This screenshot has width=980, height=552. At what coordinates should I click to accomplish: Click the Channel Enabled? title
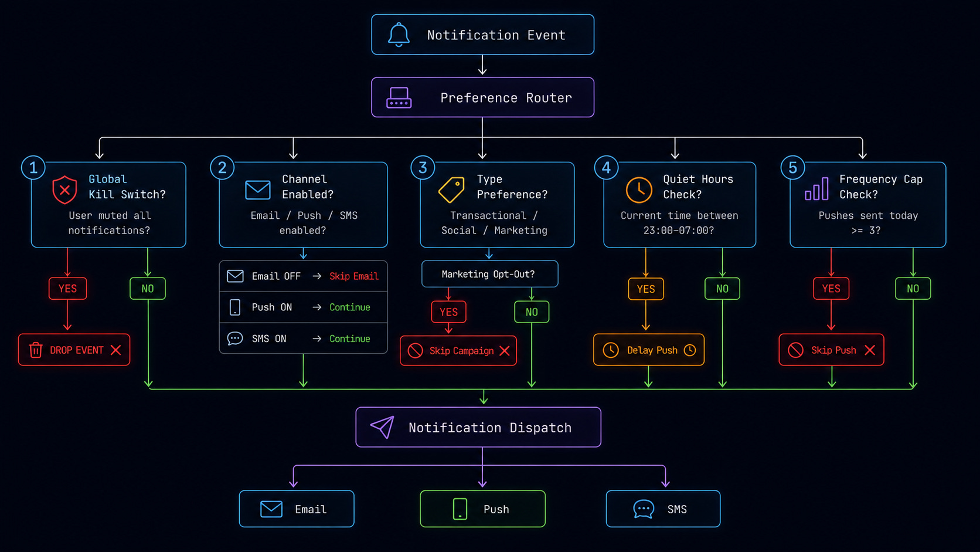(x=308, y=187)
